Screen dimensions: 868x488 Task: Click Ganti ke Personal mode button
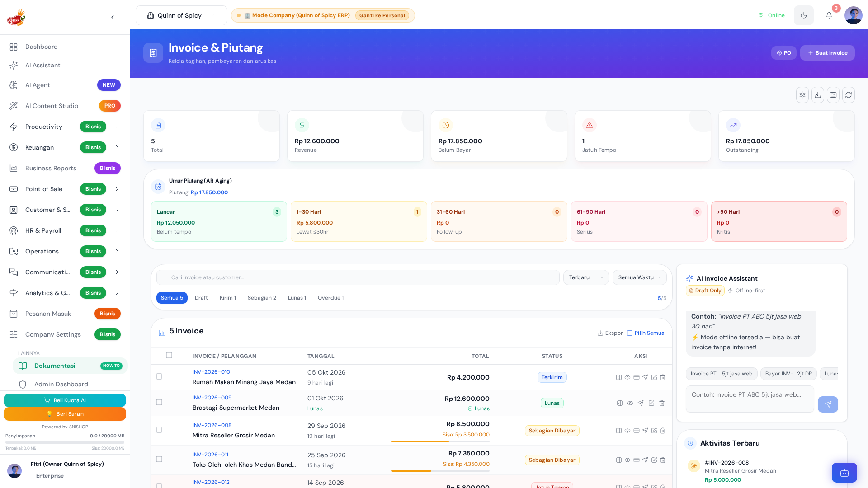(x=382, y=15)
